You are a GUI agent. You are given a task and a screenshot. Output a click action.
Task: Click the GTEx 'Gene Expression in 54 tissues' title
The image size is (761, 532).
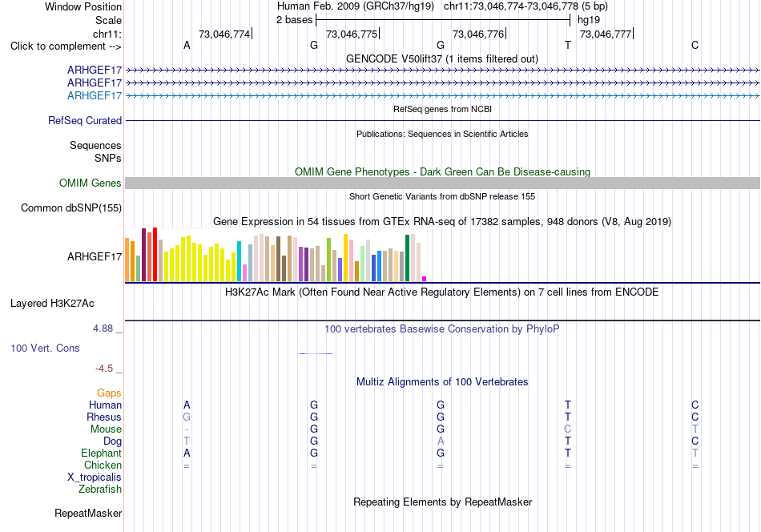coord(442,222)
